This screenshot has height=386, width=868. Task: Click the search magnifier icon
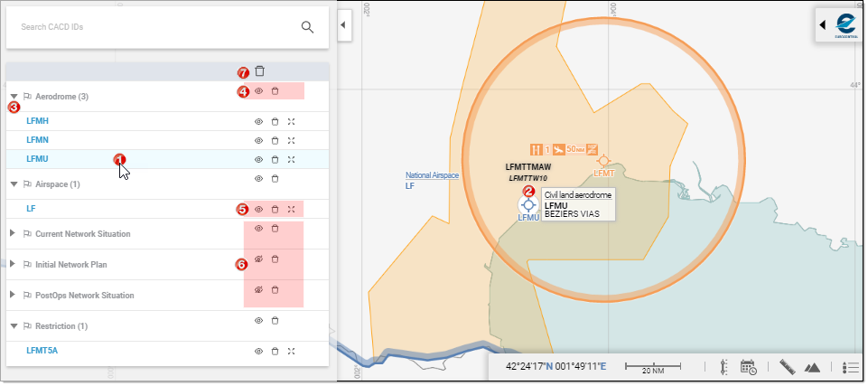click(307, 27)
